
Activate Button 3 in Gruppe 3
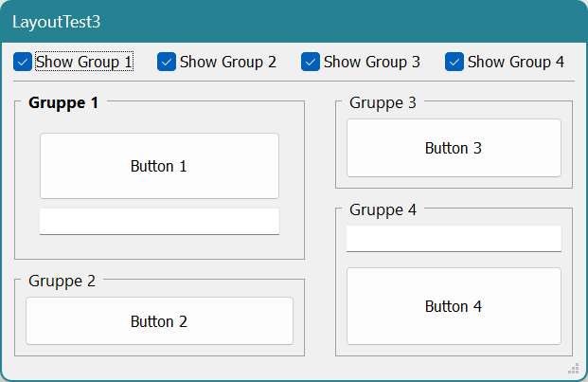(x=454, y=148)
